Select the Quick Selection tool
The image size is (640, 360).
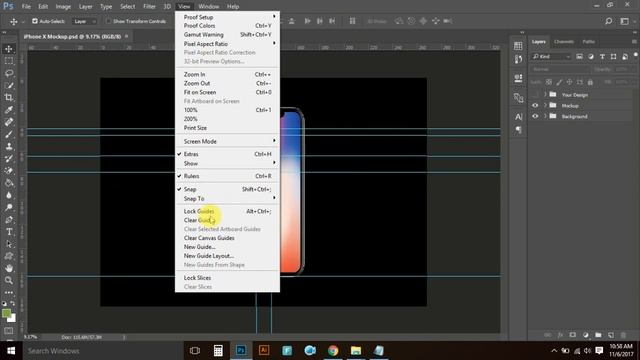[x=9, y=86]
